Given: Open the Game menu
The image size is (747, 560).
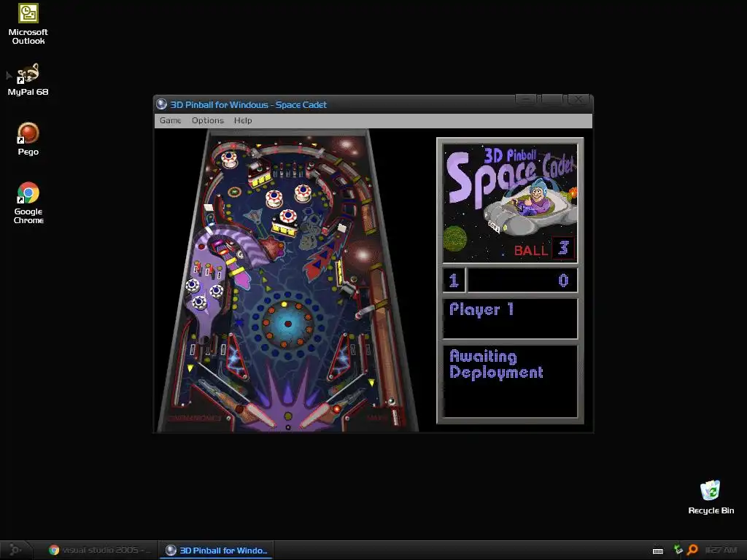Looking at the screenshot, I should point(170,120).
